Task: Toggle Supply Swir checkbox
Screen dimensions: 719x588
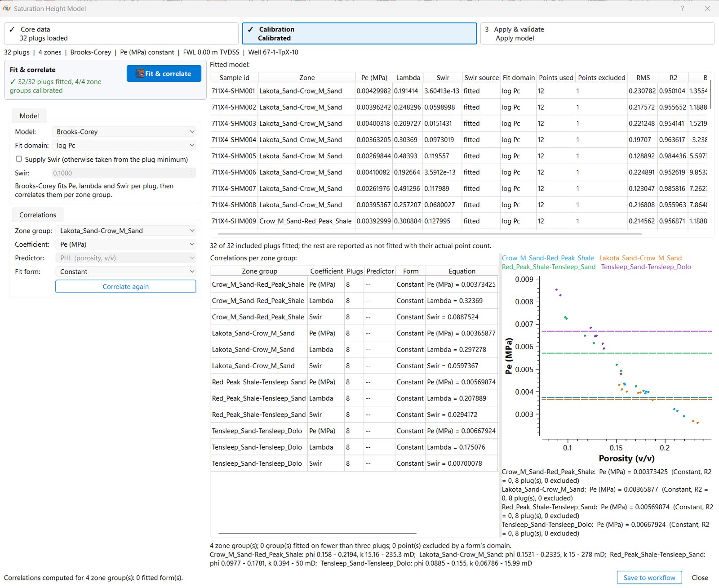Action: point(19,159)
